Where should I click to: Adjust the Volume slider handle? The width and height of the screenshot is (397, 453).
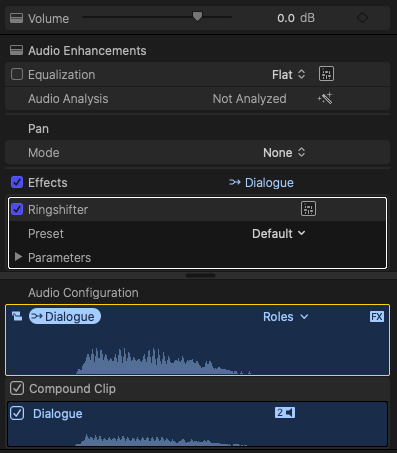197,16
